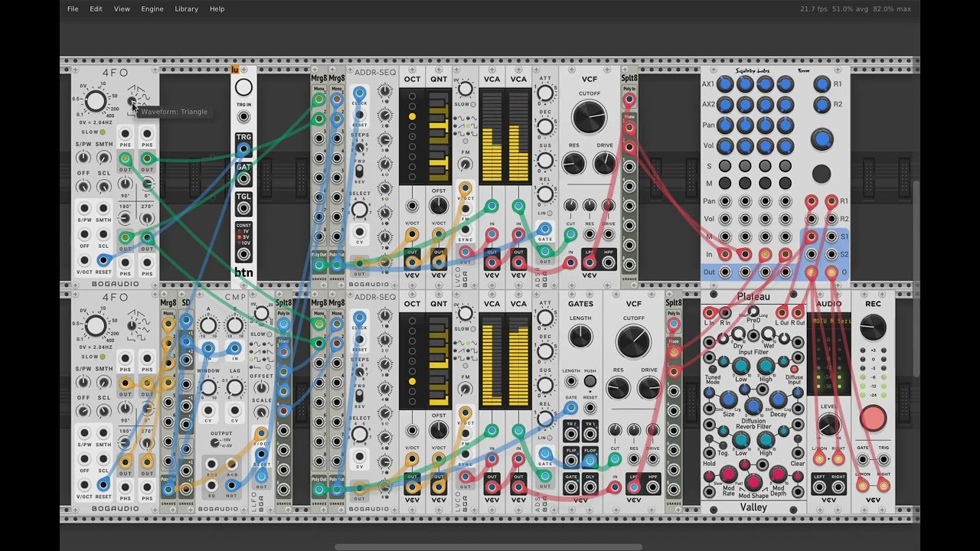Click the 4FO waveform selector showing Triangle tooltip

[x=132, y=103]
